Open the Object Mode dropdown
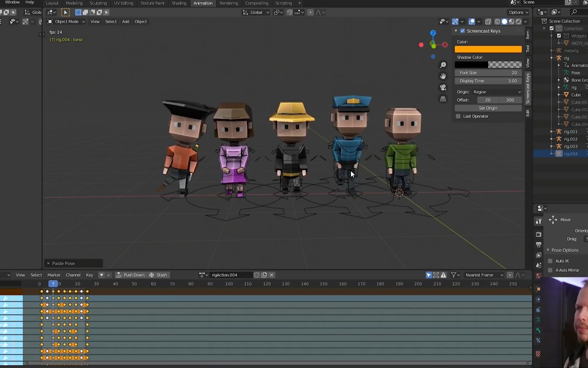The height and width of the screenshot is (368, 588). pyautogui.click(x=66, y=22)
